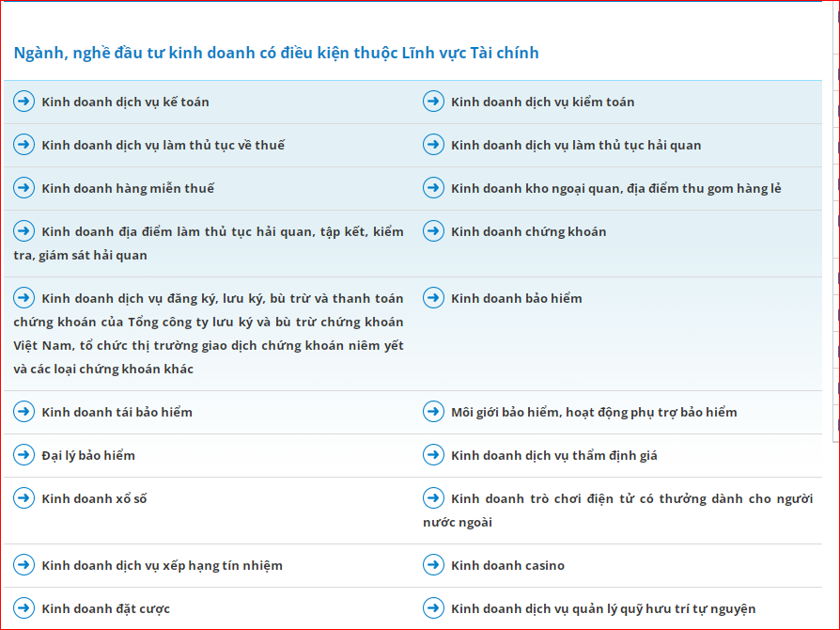This screenshot has height=630, width=840.
Task: Click arrow icon beside quản lý quỹ hưu trí
Action: click(433, 608)
